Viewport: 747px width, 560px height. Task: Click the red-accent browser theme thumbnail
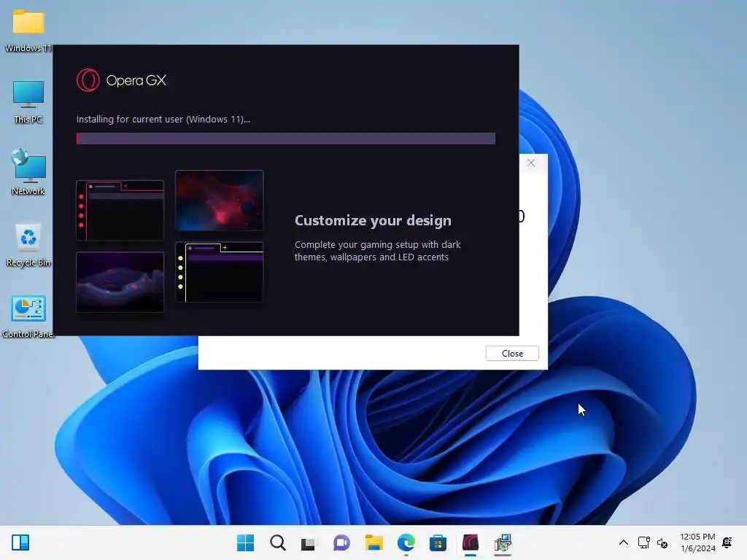point(120,210)
